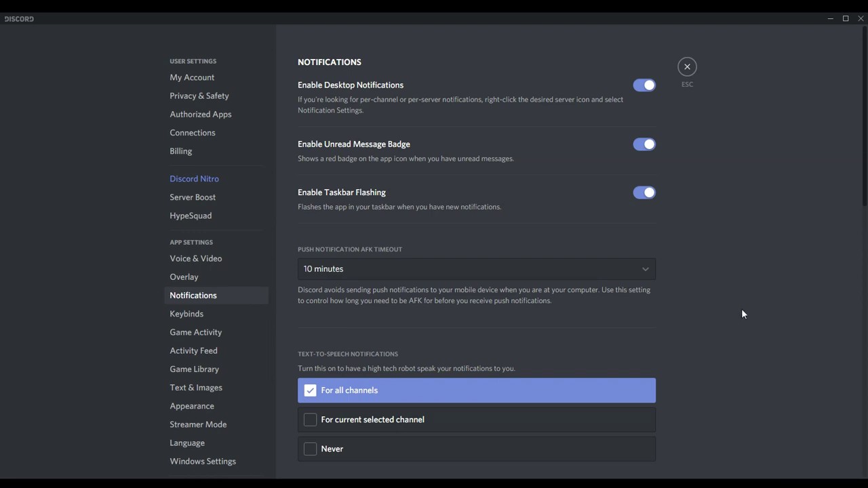Open the Push Notification AFK Timeout dropdown

476,269
